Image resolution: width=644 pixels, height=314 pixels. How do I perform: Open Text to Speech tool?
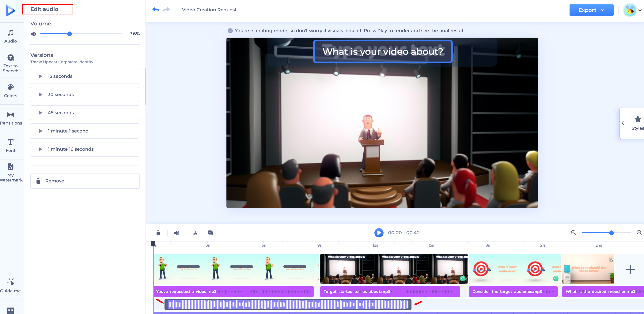10,63
